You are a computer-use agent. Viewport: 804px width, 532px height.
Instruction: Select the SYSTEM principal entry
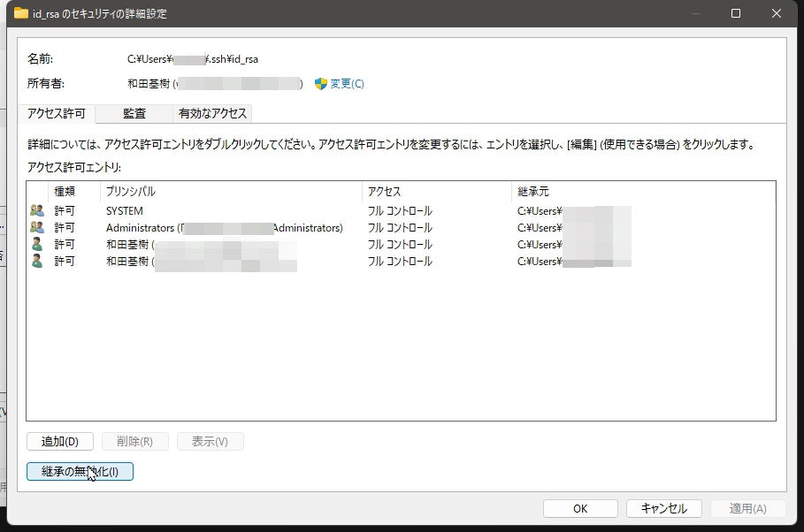coord(125,210)
